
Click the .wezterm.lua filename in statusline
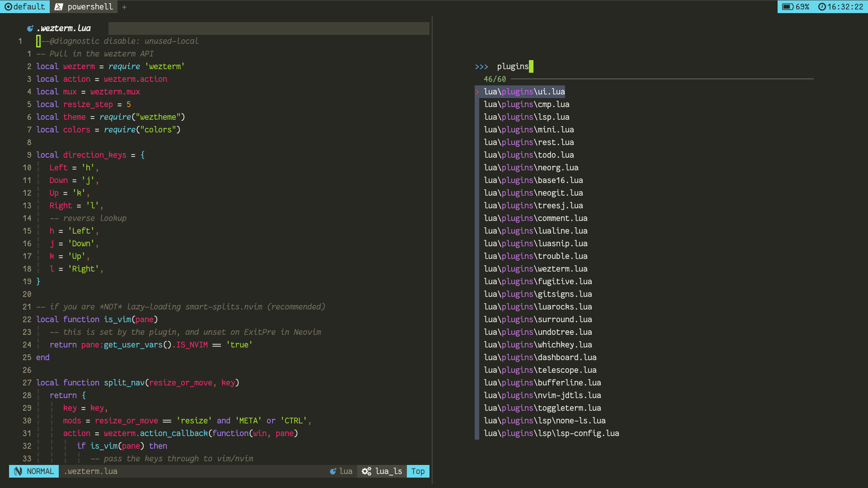pyautogui.click(x=91, y=471)
